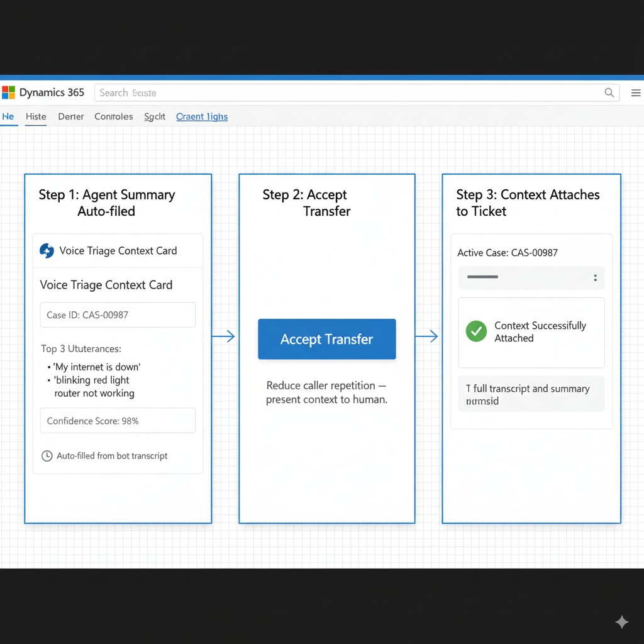
Task: Click the green checkmark success icon
Action: [x=476, y=331]
